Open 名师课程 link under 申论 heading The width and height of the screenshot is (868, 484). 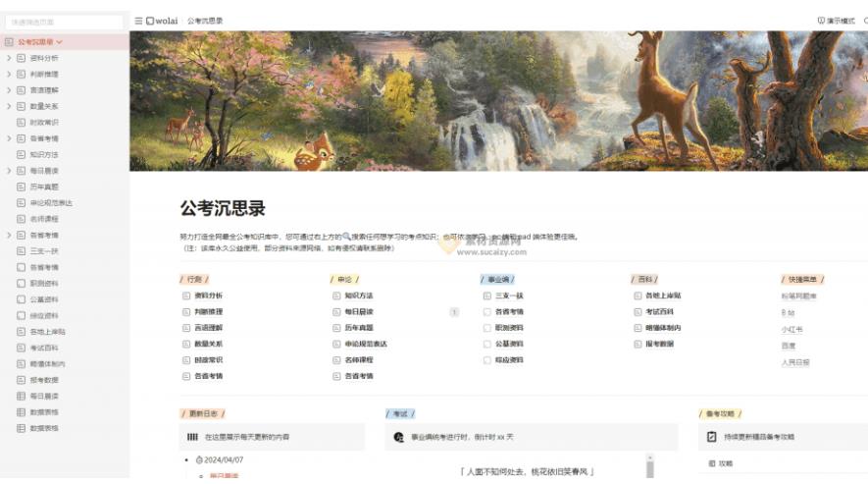[359, 360]
